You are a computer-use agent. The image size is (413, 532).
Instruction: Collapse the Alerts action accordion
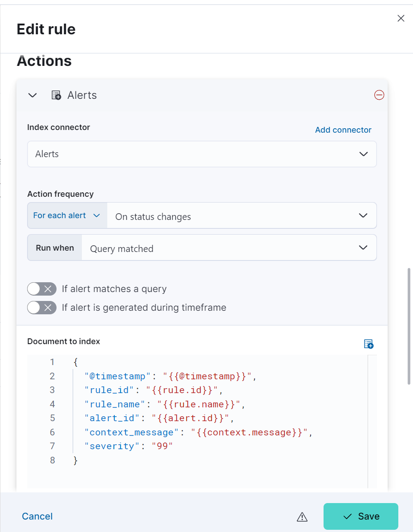[32, 95]
